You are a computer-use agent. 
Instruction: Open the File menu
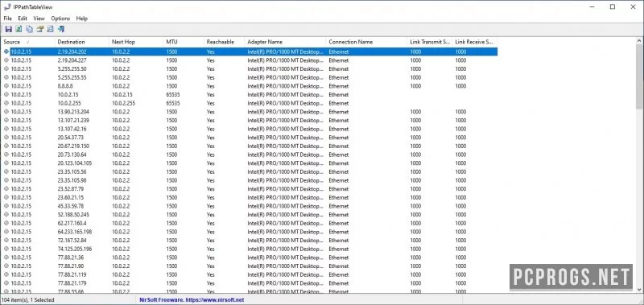coord(8,19)
